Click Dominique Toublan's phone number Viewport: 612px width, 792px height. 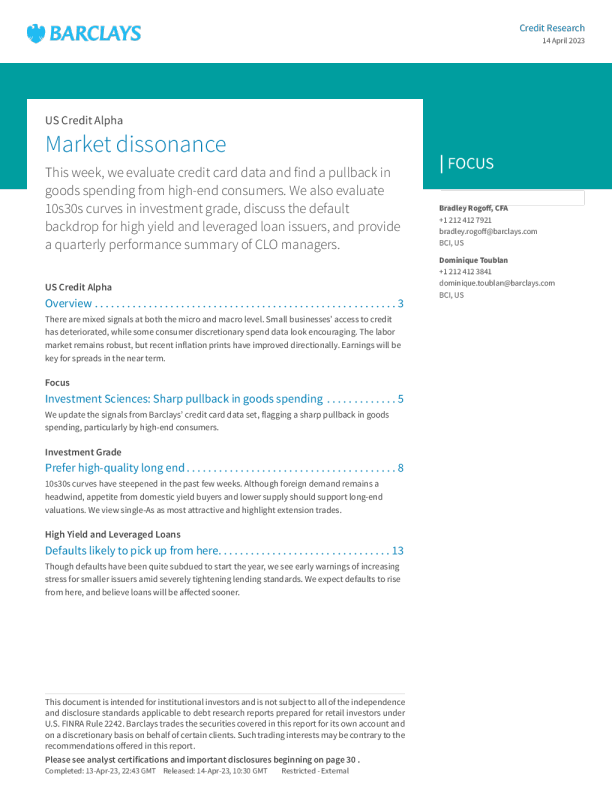465,272
